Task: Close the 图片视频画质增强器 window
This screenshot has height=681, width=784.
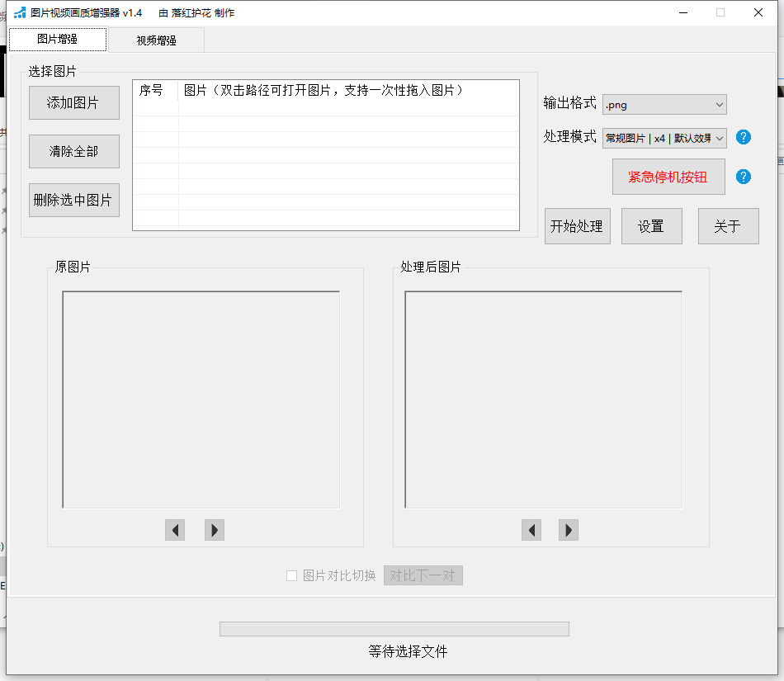Action: click(758, 12)
